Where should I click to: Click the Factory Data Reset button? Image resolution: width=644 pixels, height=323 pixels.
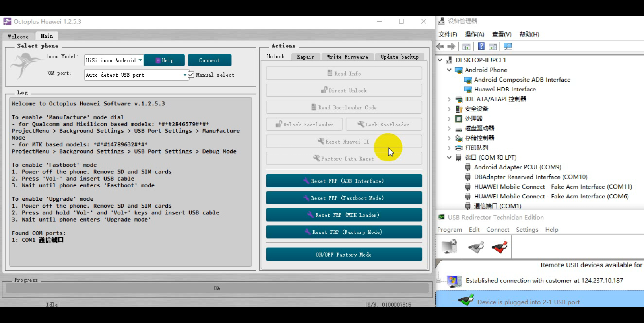point(344,159)
